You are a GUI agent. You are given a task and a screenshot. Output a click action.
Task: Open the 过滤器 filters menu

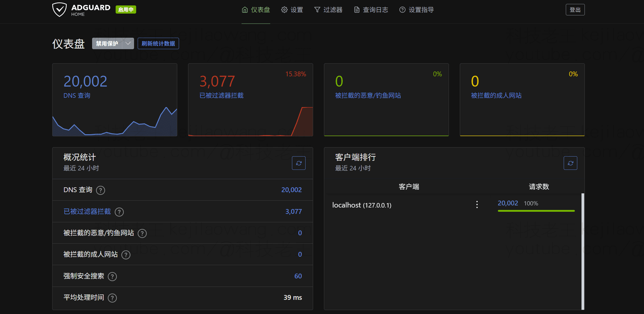tap(328, 10)
